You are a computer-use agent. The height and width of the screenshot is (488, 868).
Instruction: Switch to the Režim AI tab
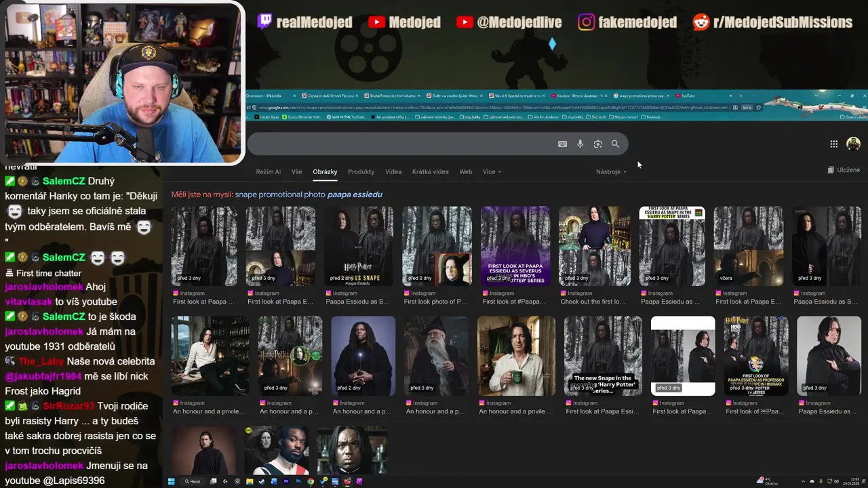click(269, 171)
